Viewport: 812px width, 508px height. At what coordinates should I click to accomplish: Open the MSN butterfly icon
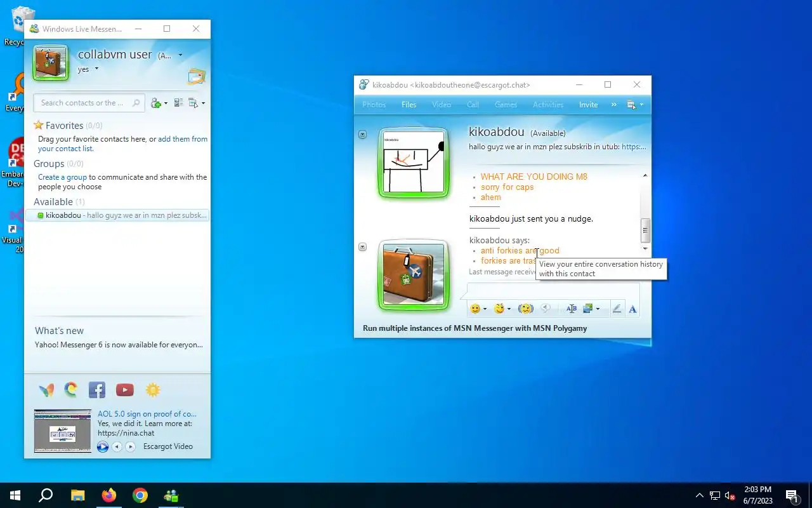46,390
